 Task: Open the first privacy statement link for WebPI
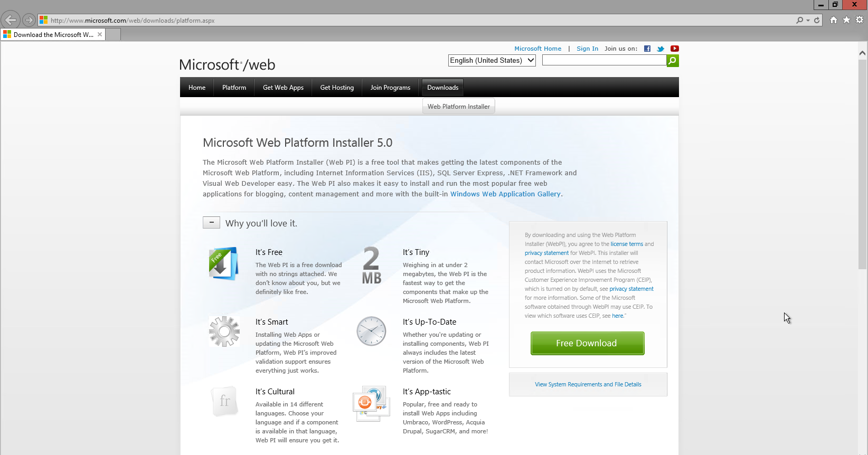point(546,253)
